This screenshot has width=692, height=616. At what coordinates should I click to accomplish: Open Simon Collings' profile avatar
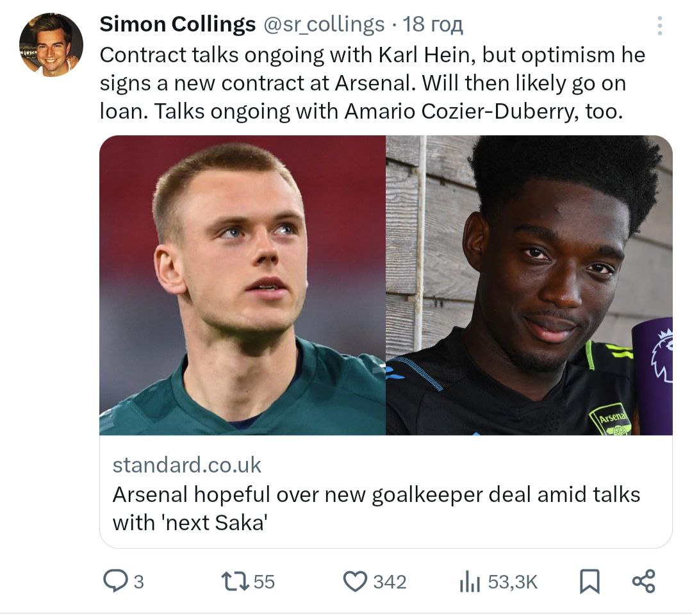tap(51, 45)
